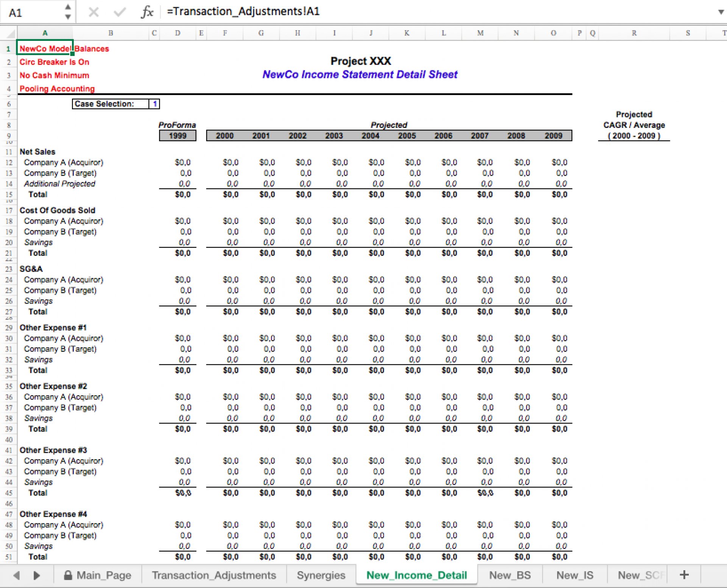
Task: Select the New_Income_Detail sheet tab
Action: point(417,575)
